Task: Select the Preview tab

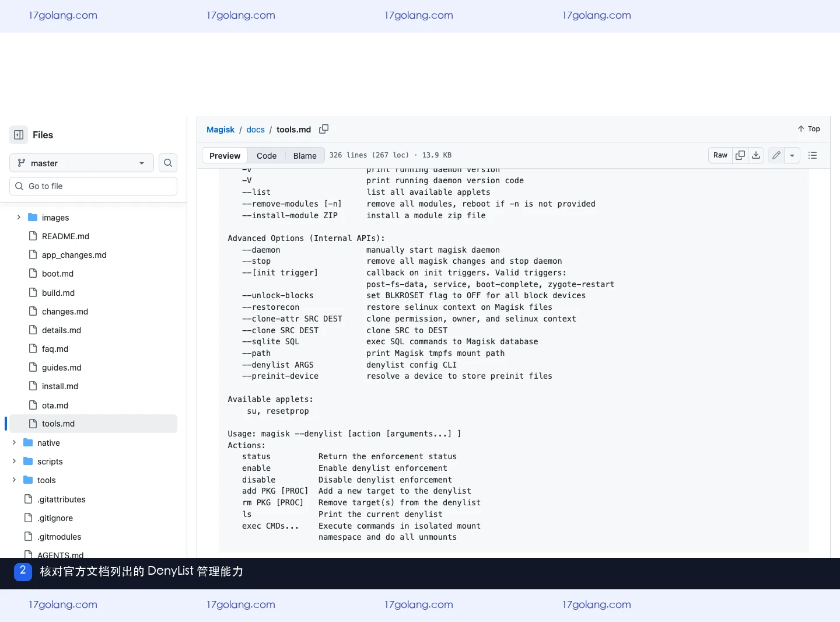Action: tap(225, 156)
